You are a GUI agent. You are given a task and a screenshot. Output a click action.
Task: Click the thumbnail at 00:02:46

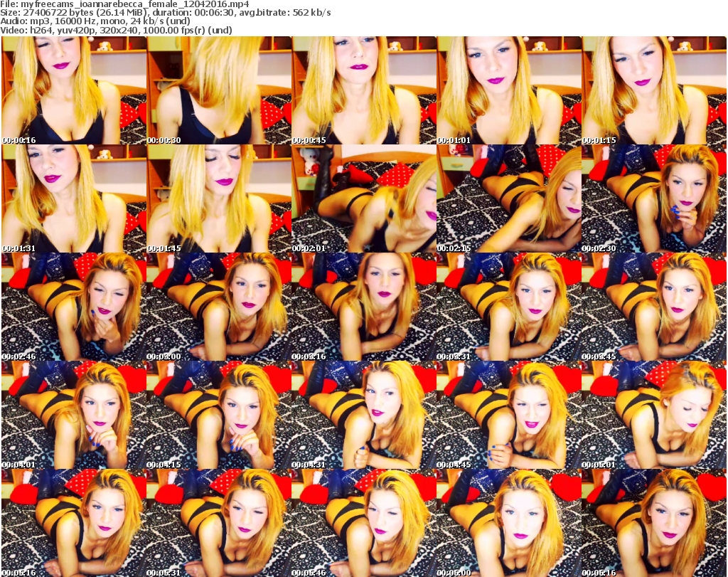(x=74, y=307)
